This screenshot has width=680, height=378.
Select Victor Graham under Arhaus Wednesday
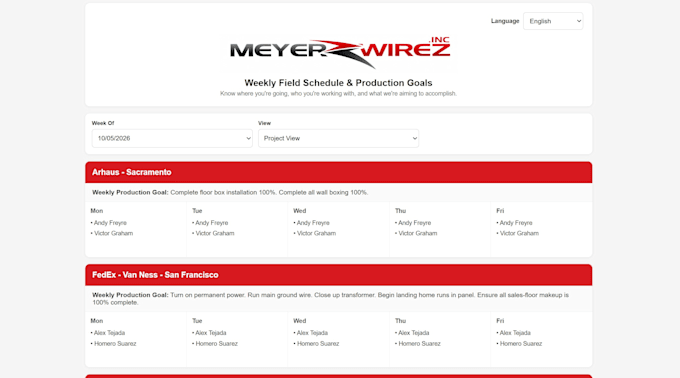pos(316,233)
